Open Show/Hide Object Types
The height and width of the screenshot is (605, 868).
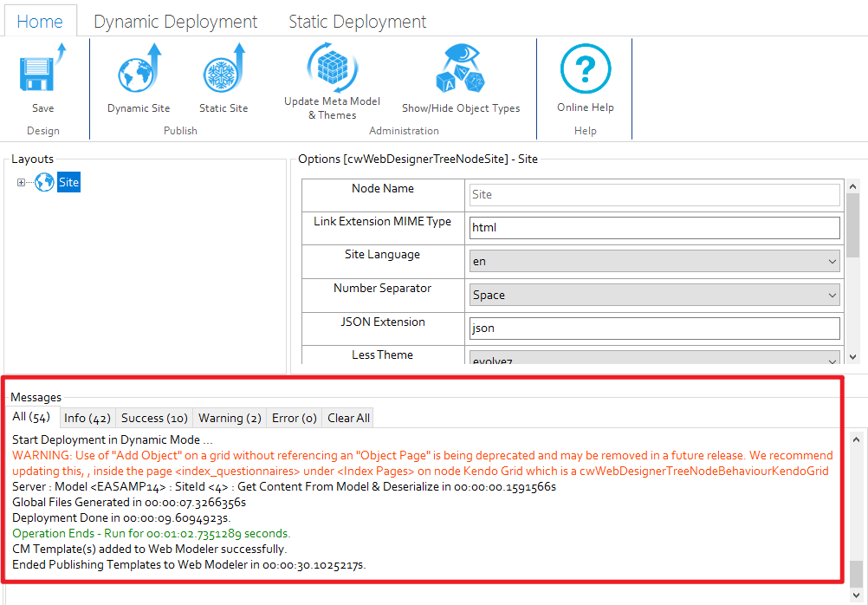point(460,69)
